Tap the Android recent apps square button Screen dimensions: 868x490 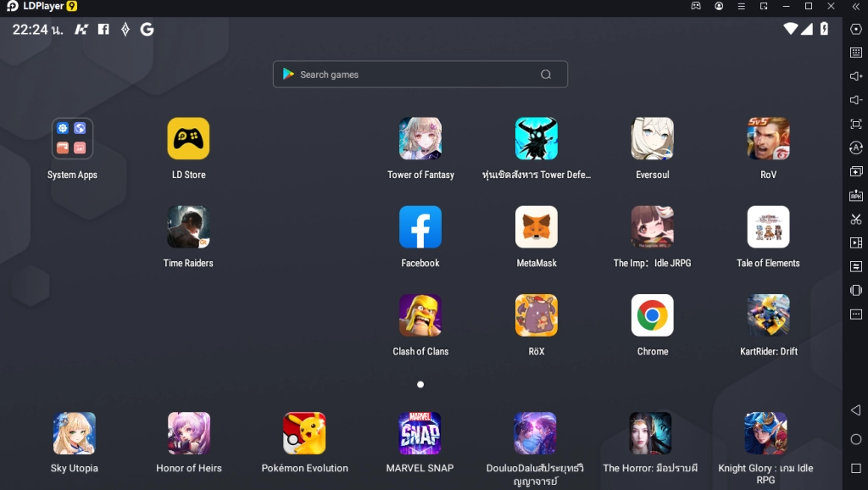point(856,469)
